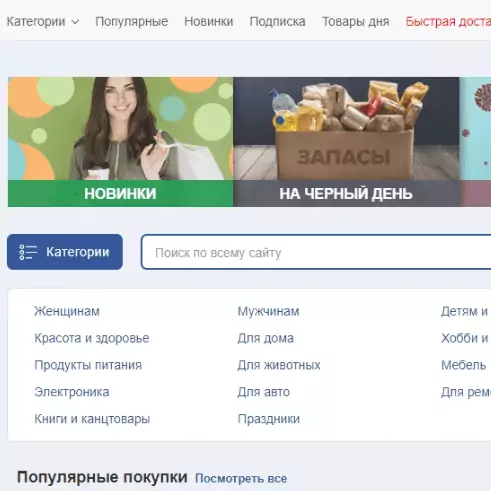This screenshot has height=491, width=491.
Task: Open the Для авто category
Action: pyautogui.click(x=263, y=392)
